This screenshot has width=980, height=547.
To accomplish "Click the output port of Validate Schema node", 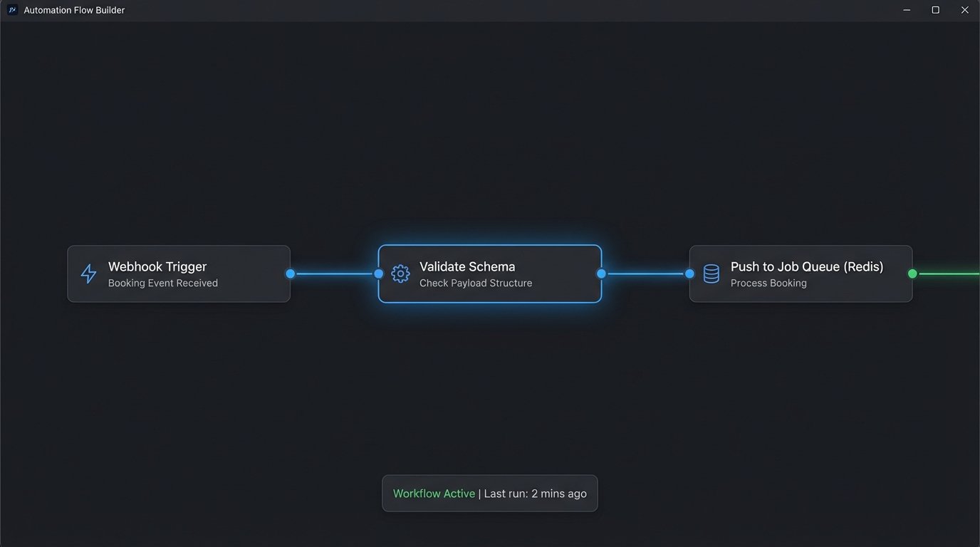I will 601,273.
